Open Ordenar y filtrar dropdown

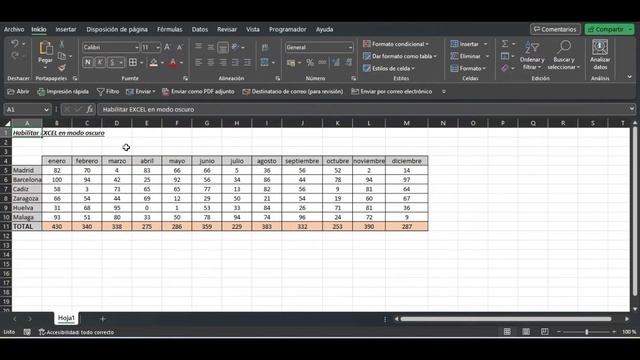pos(532,55)
